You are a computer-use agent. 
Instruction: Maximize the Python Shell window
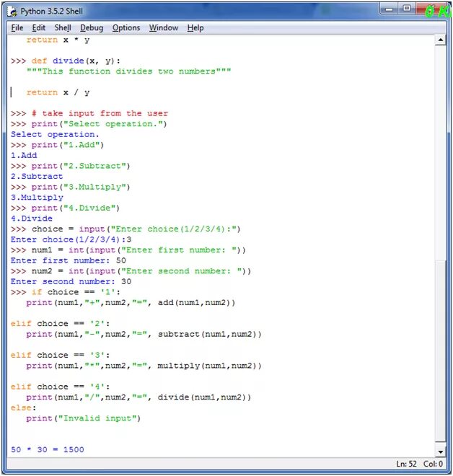(407, 9)
